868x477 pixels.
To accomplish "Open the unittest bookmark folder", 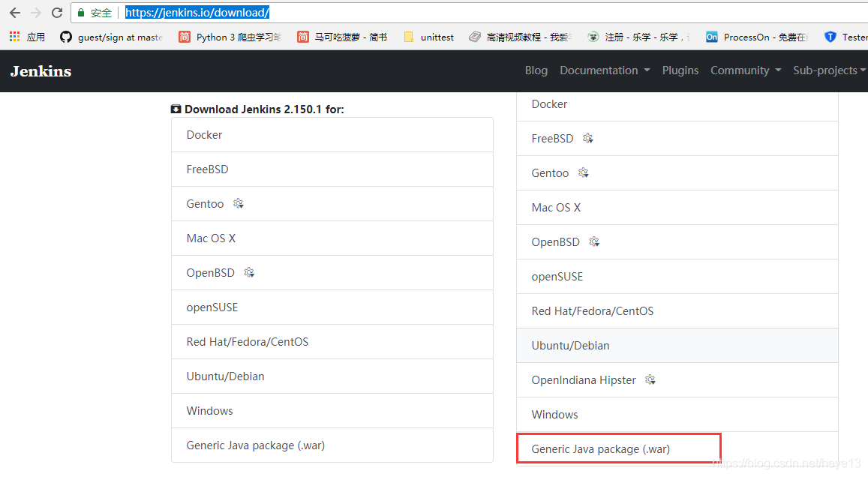I will coord(429,37).
